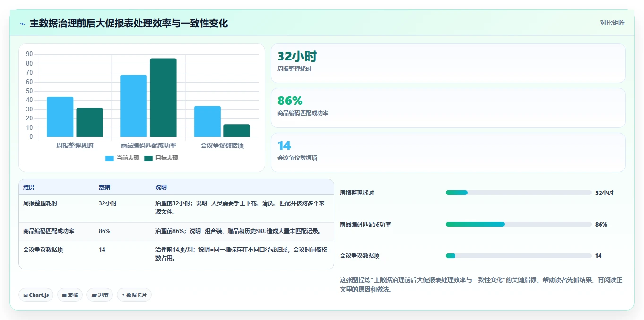This screenshot has height=320, width=644.
Task: Select the 数据卡片 tag chip
Action: coord(134,295)
